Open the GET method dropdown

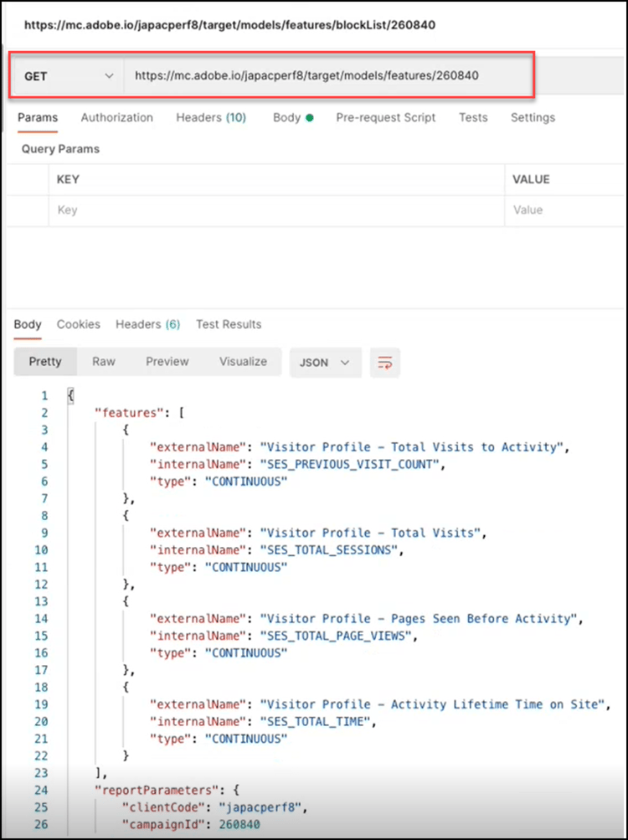(x=69, y=76)
